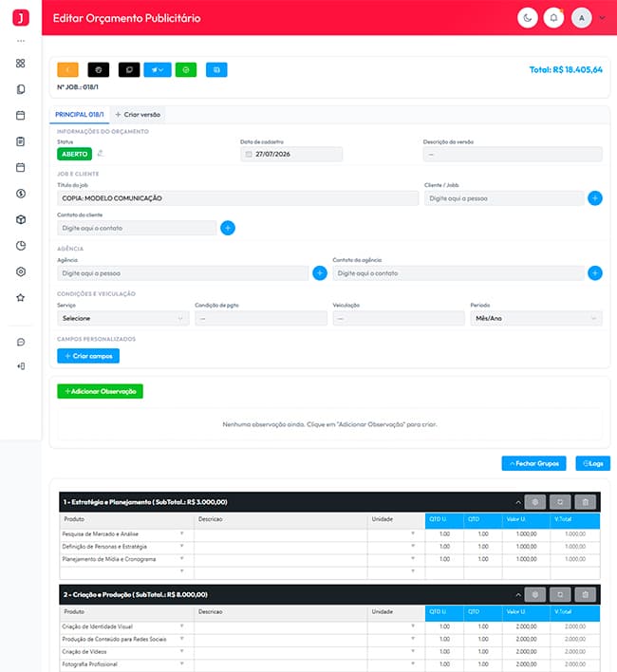This screenshot has height=672, width=617.
Task: Click the Veiculação field
Action: [x=399, y=318]
